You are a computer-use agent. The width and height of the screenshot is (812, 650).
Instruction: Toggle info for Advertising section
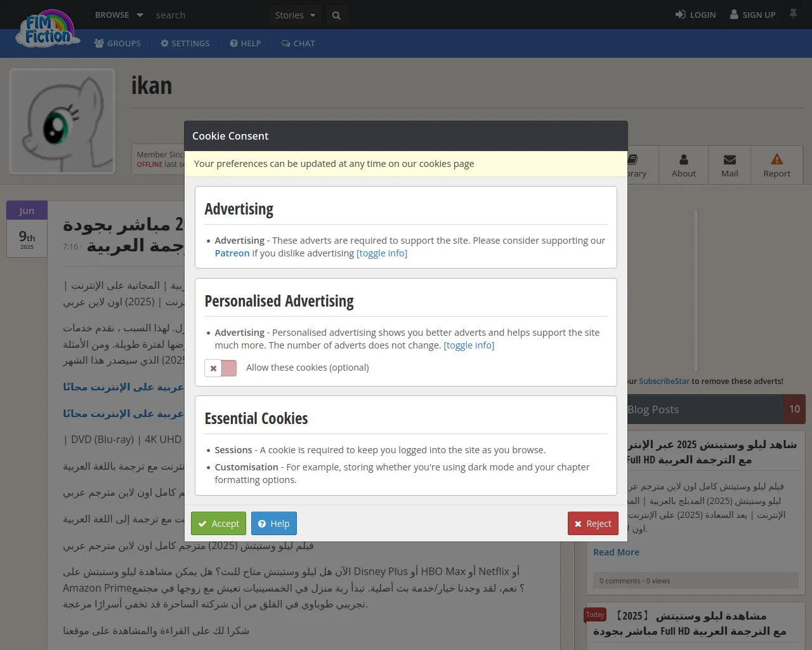381,253
